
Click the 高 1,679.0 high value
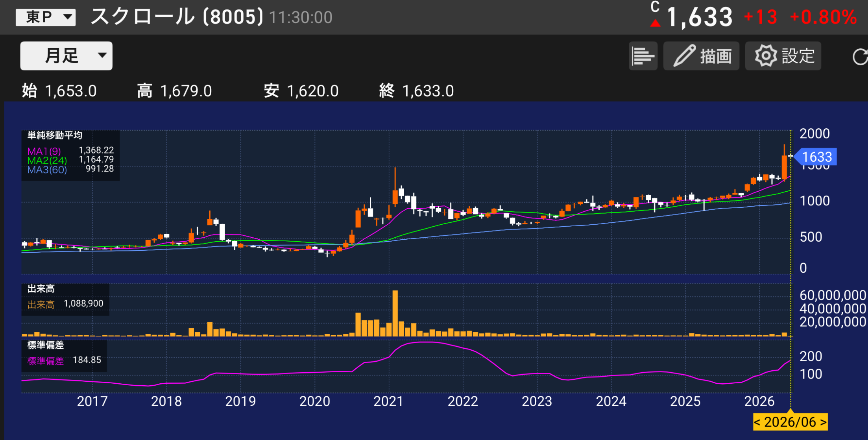(x=174, y=91)
